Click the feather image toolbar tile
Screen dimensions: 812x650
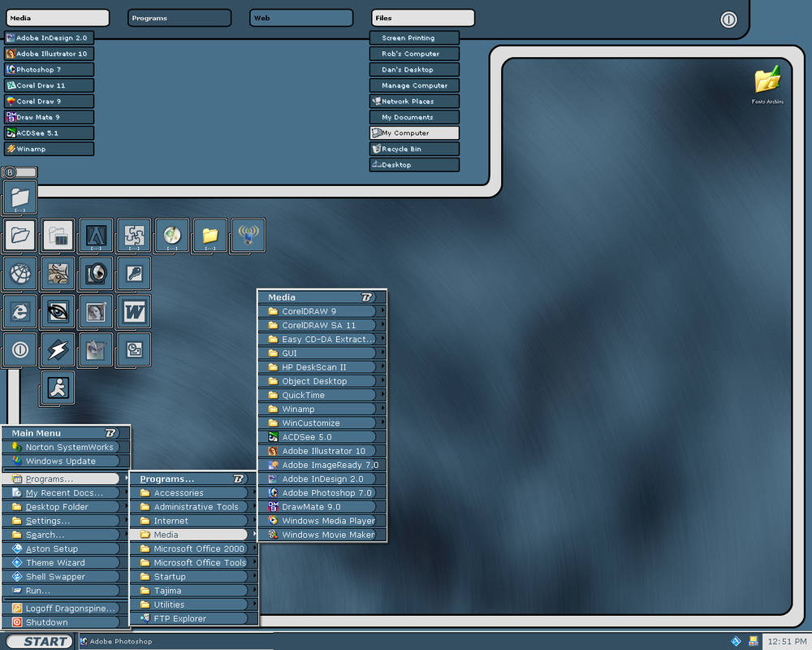click(x=97, y=350)
